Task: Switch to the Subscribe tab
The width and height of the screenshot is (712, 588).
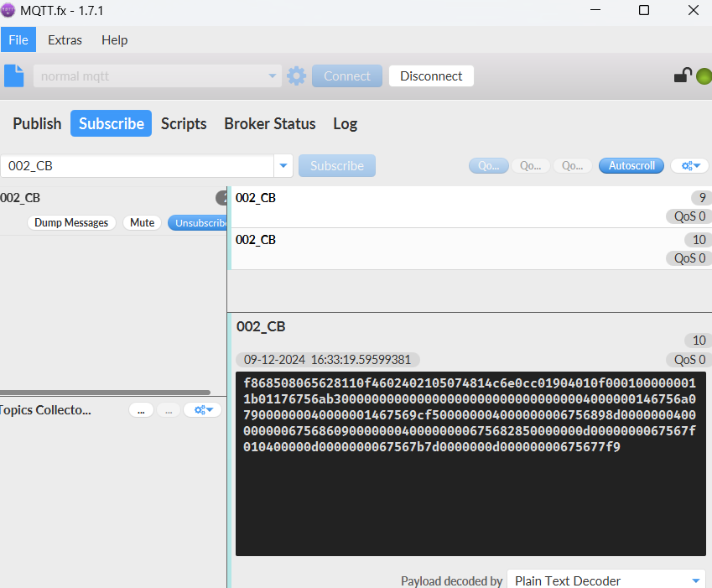Action: point(112,123)
